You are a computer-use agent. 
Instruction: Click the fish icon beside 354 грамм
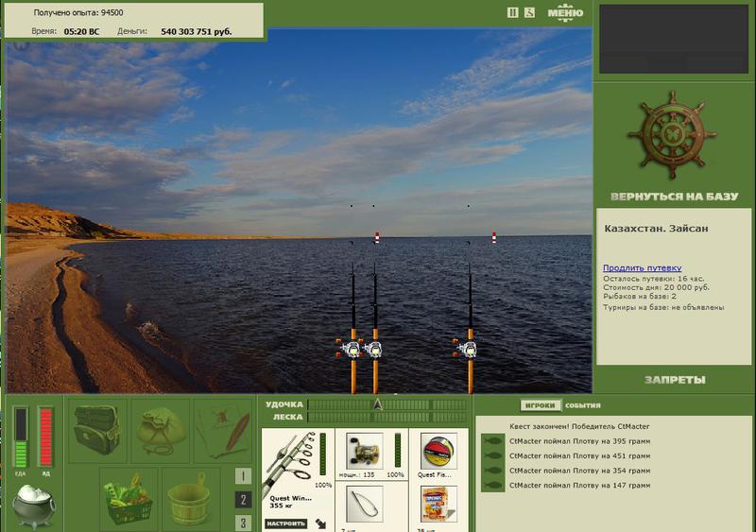coord(492,471)
